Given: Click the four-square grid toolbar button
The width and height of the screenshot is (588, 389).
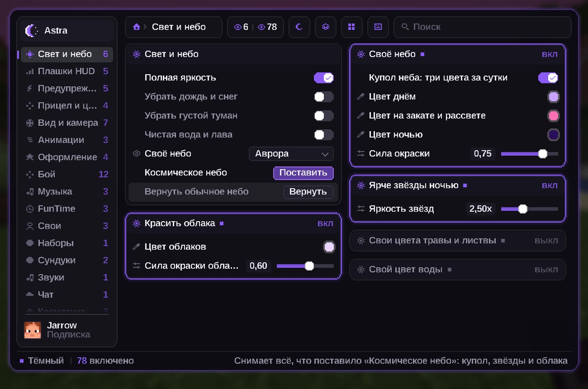Looking at the screenshot, I should [351, 27].
